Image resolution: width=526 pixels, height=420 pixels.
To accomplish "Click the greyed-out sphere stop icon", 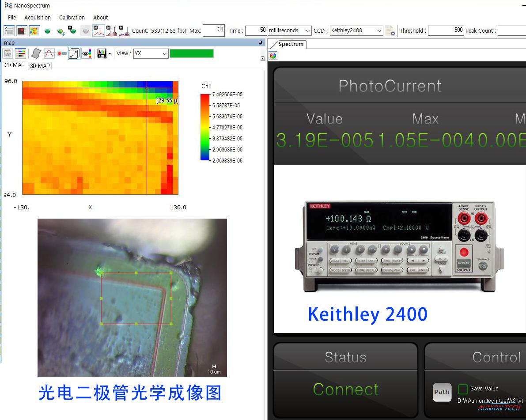I will pos(86,31).
